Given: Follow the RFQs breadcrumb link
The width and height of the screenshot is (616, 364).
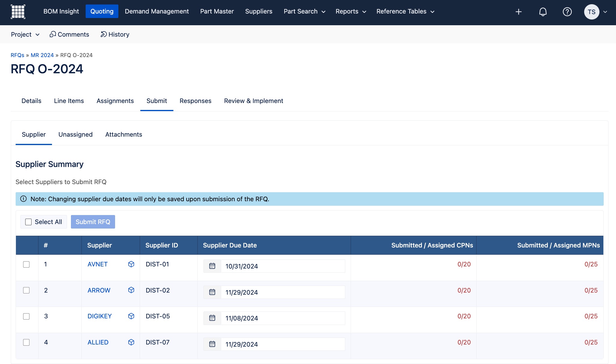Looking at the screenshot, I should point(17,55).
